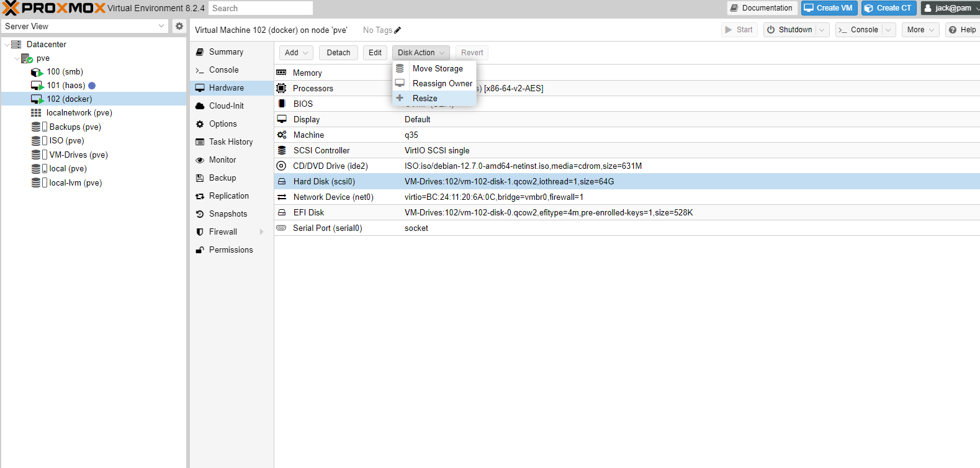
Task: Select Move Storage menu entry
Action: [438, 69]
